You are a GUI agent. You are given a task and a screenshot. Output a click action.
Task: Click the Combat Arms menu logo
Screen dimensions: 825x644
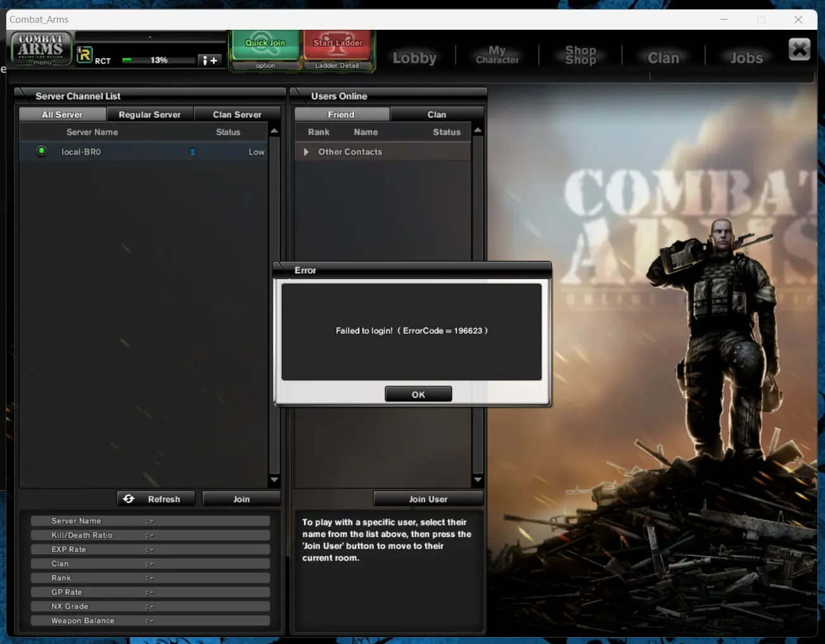[x=41, y=48]
